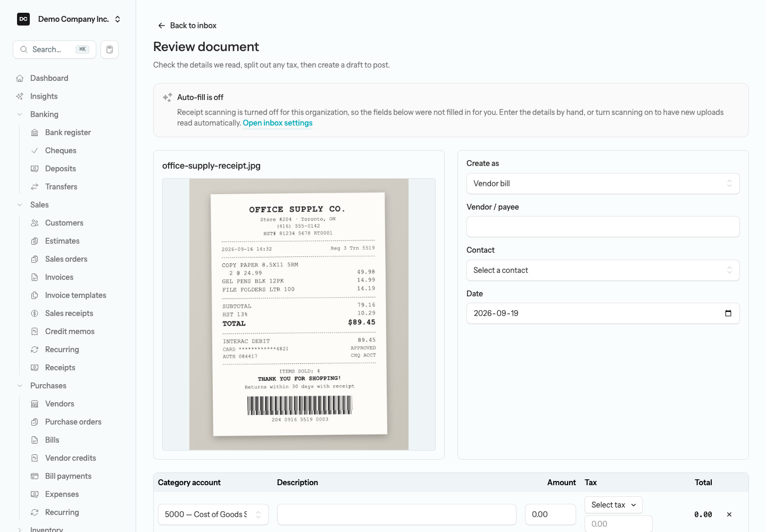Screen dimensions: 766x532
Task: Click the Search box in sidebar
Action: tap(54, 49)
